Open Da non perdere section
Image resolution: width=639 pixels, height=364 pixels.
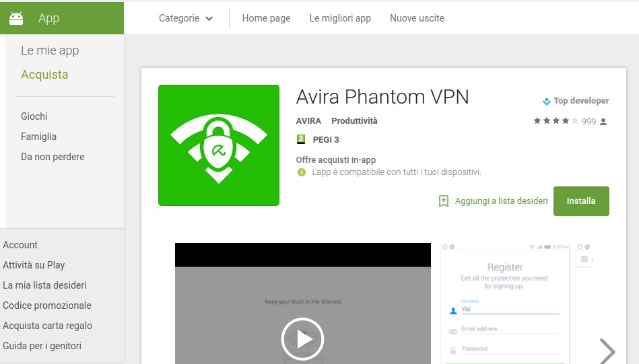pos(53,157)
